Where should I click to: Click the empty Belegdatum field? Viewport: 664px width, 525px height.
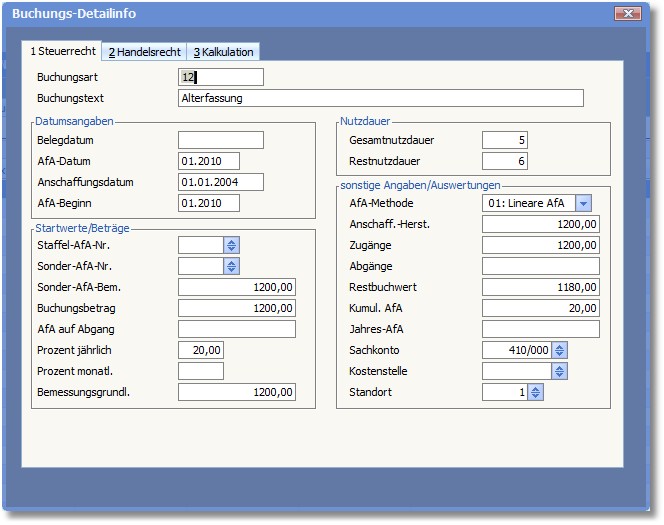pyautogui.click(x=221, y=140)
